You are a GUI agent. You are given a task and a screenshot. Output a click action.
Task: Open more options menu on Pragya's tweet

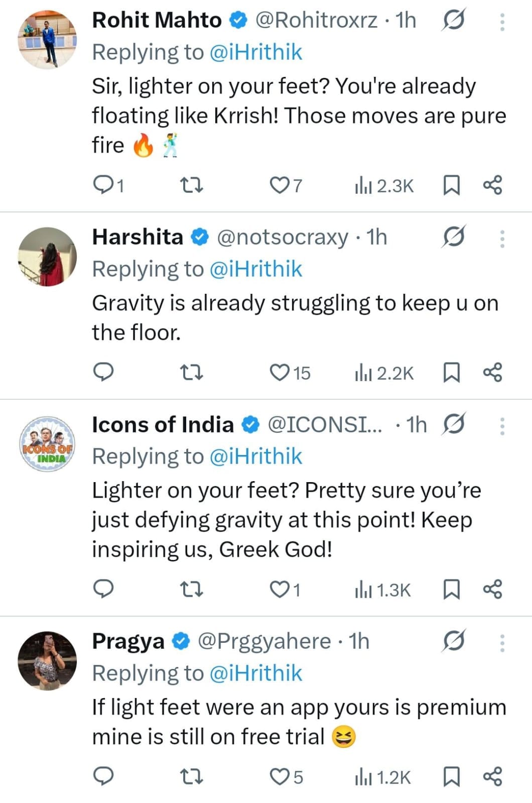[x=502, y=642]
